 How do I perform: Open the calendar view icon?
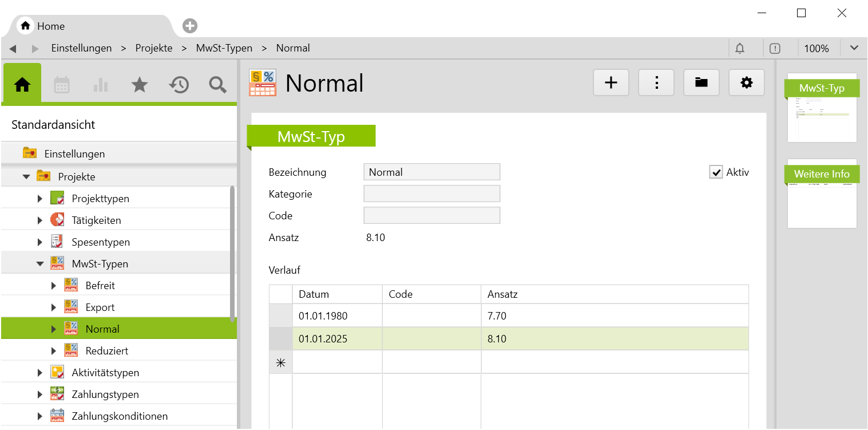tap(62, 85)
